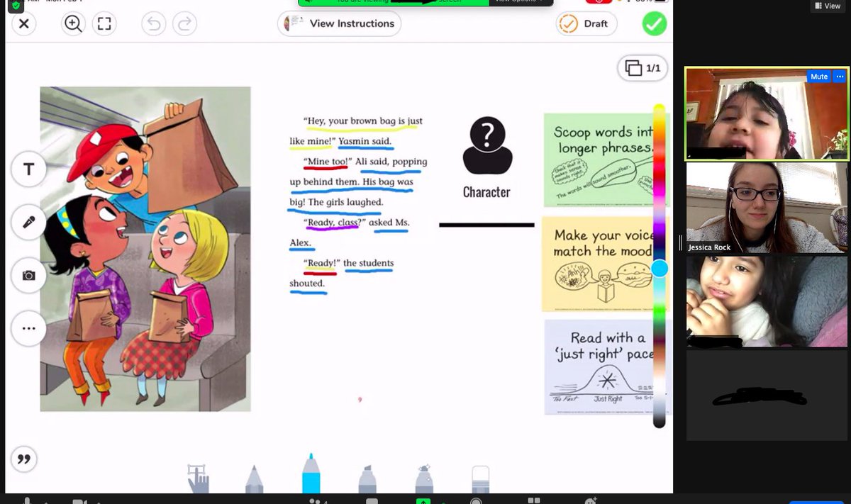Select the eraser tool
Screen dimensions: 851x504
click(x=480, y=479)
